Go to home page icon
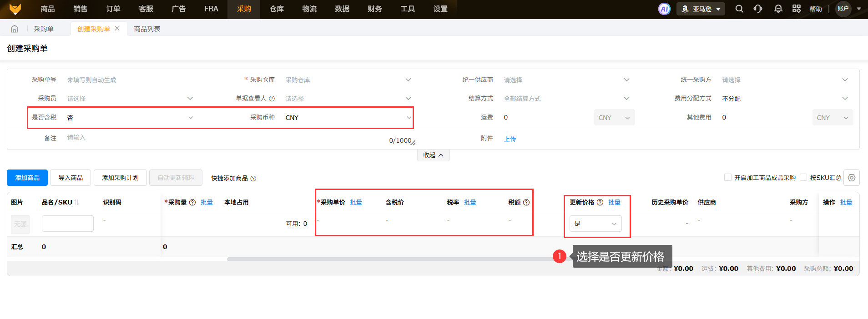868x319 pixels. pyautogui.click(x=15, y=29)
